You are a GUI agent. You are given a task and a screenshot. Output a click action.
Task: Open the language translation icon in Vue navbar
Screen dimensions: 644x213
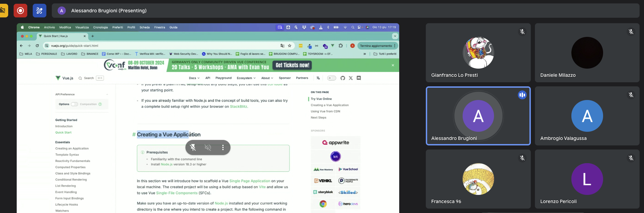coord(318,78)
